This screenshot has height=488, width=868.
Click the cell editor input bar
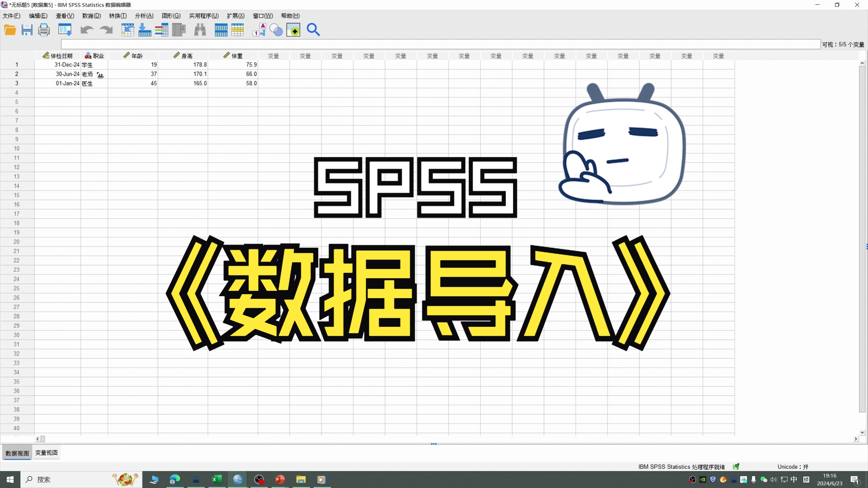point(440,44)
